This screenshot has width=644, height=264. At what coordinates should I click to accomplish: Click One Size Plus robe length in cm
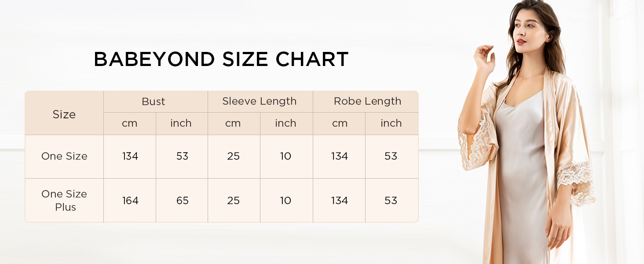340,201
